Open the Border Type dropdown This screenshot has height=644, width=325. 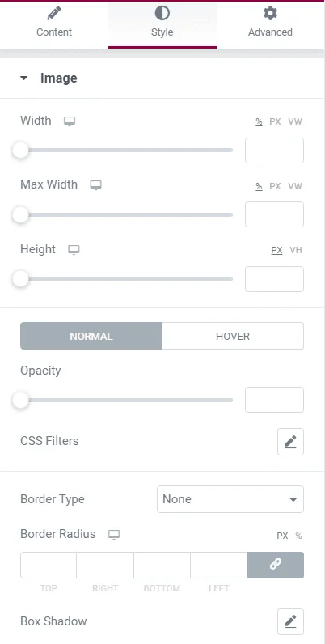point(230,499)
